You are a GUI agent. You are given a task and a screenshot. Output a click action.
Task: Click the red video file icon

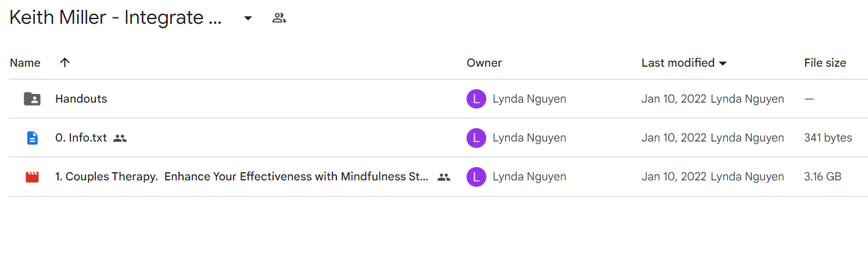(32, 177)
